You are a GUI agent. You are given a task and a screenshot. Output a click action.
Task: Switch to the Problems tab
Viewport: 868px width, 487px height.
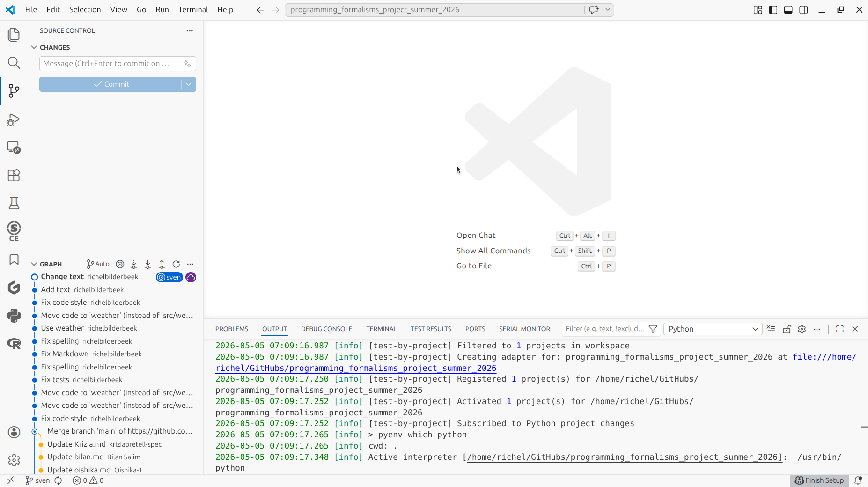click(x=232, y=329)
